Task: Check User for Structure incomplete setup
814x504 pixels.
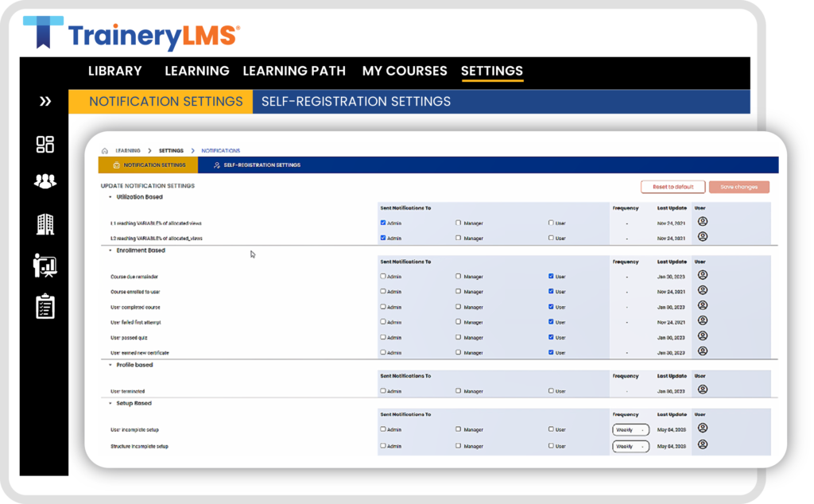Action: pos(551,445)
